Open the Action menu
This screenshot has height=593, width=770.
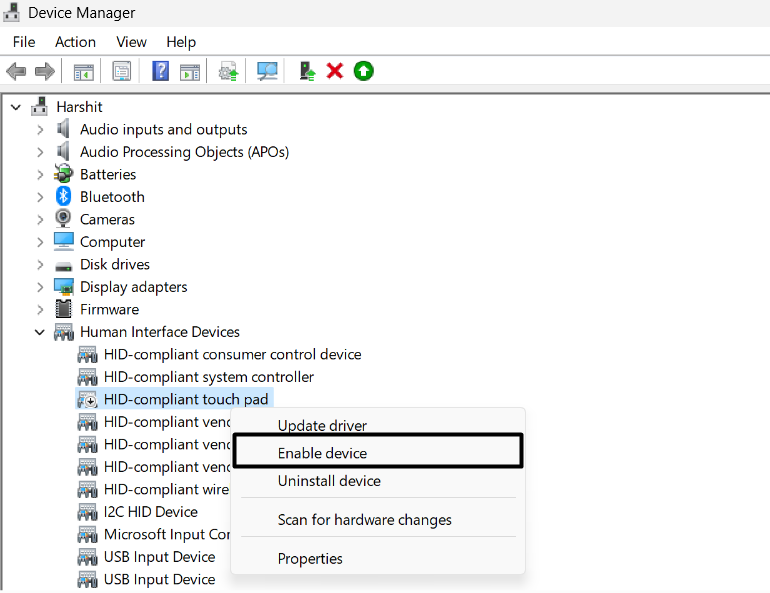click(x=75, y=41)
